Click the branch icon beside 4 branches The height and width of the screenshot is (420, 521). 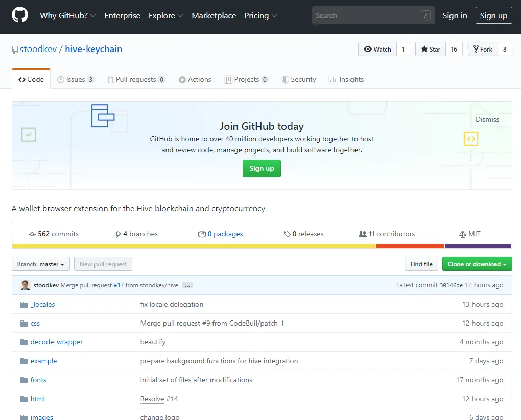(118, 234)
